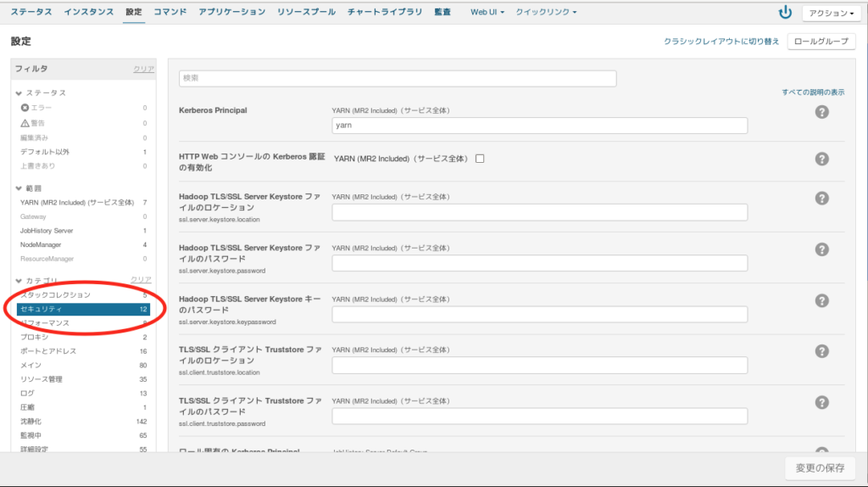Open the Web UI dropdown menu
This screenshot has width=868, height=487.
pyautogui.click(x=487, y=12)
